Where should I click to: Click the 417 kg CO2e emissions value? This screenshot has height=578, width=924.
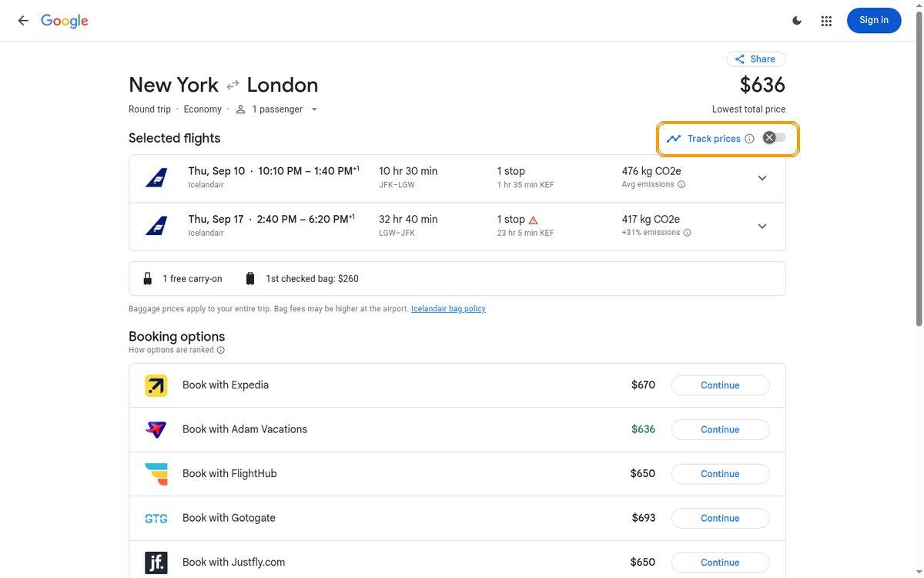[x=651, y=220]
